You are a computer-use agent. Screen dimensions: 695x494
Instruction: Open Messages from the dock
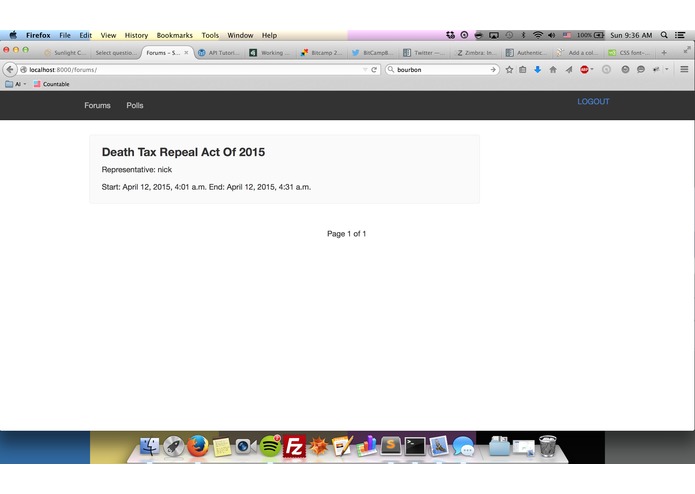[x=464, y=446]
